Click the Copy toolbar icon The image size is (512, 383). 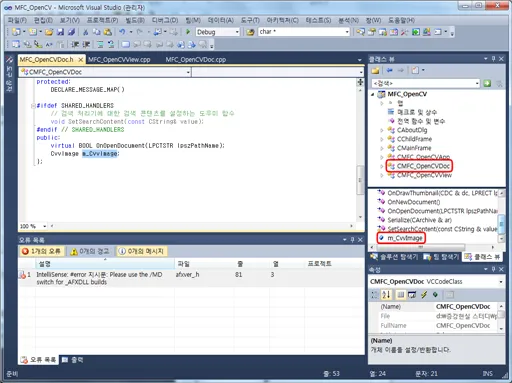point(96,32)
